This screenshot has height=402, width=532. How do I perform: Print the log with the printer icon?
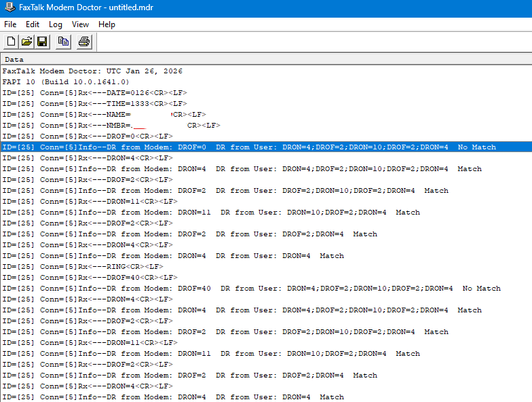tap(84, 42)
